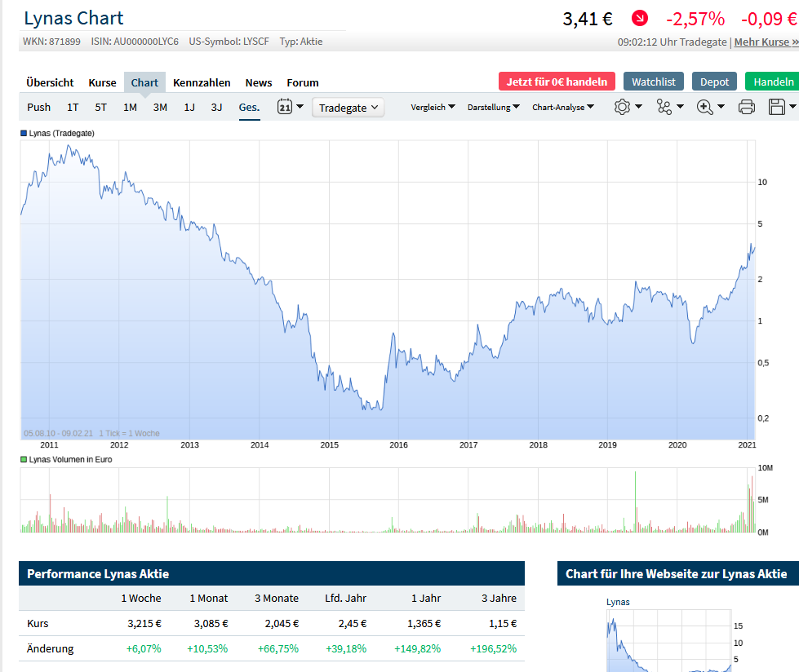799x672 pixels.
Task: Open the calendar date picker icon
Action: (x=286, y=107)
